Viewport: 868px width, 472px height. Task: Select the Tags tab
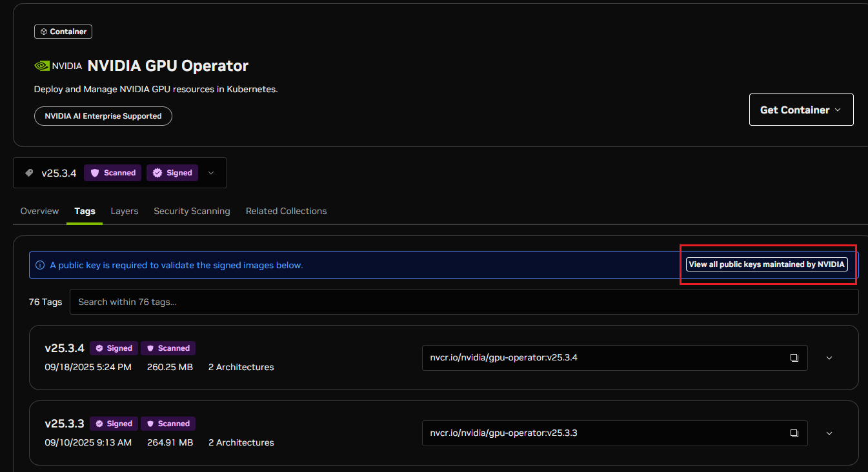pos(85,211)
